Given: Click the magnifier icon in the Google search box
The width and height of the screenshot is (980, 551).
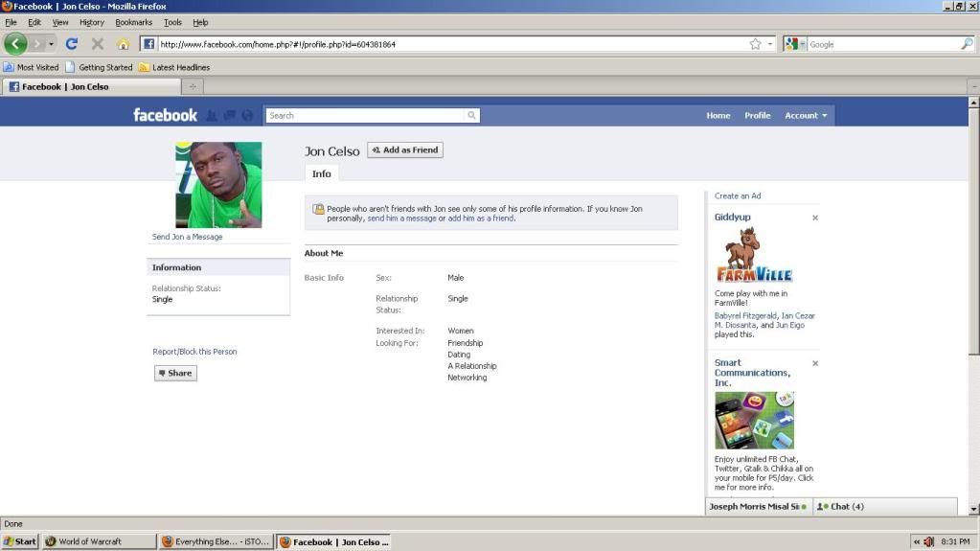Looking at the screenshot, I should click(967, 44).
